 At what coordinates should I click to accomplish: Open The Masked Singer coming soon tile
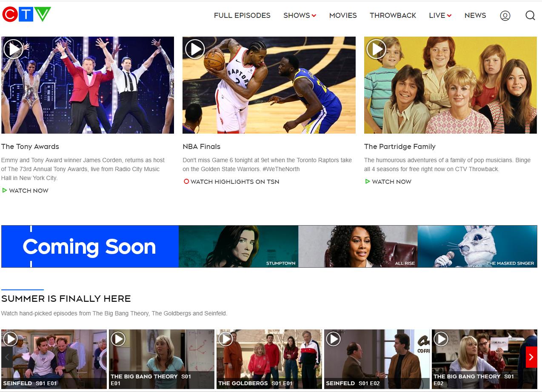pos(477,246)
